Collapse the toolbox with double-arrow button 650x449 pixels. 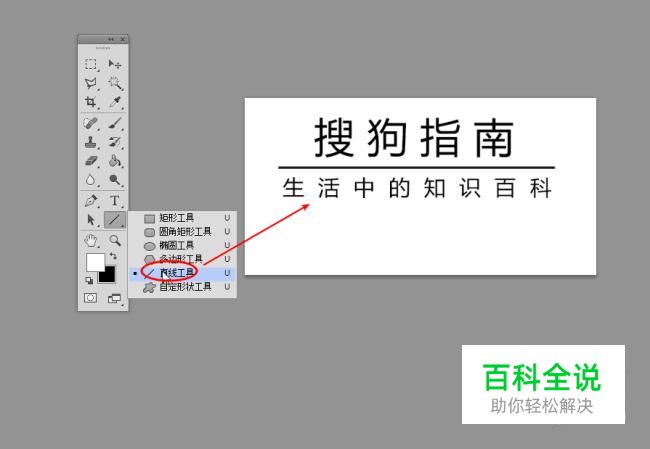(111, 39)
